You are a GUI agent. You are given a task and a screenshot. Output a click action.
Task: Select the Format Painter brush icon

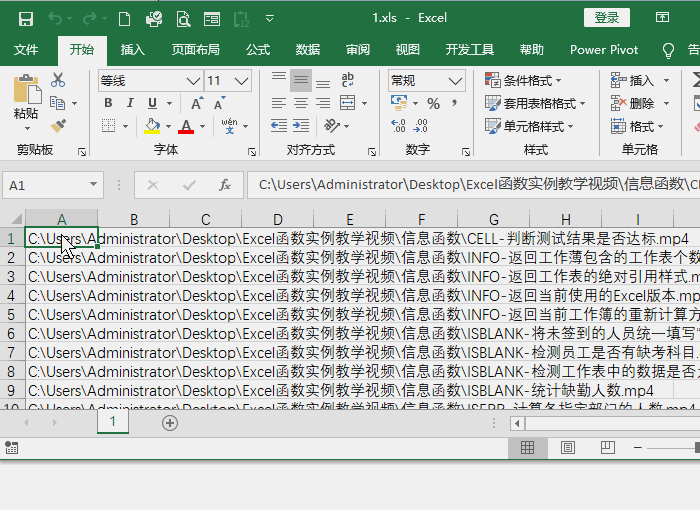pyautogui.click(x=58, y=126)
